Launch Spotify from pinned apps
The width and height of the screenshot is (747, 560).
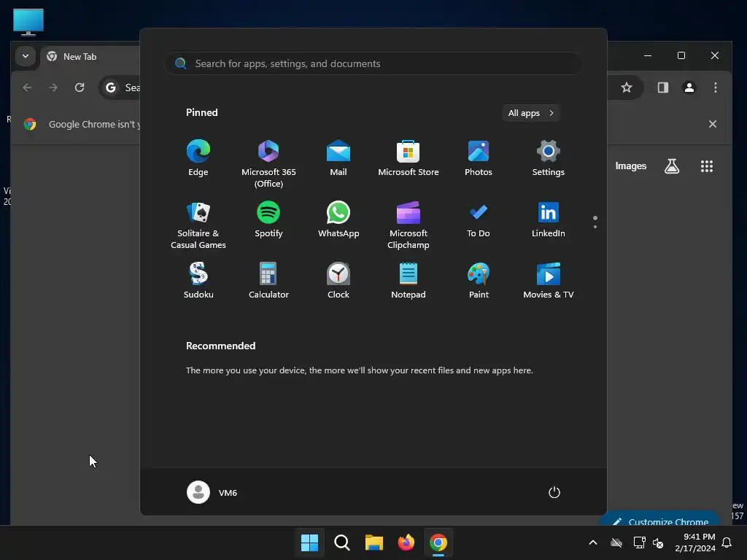tap(268, 219)
